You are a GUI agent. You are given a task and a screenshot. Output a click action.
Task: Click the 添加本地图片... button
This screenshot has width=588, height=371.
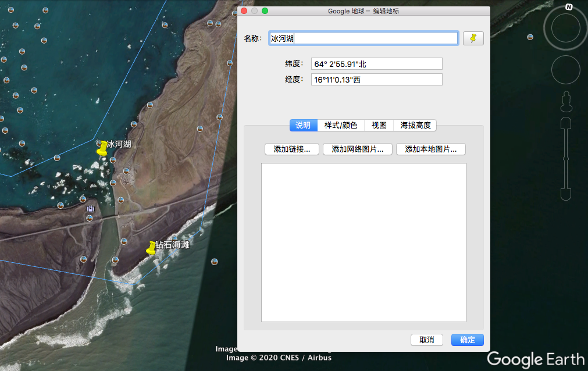point(430,149)
